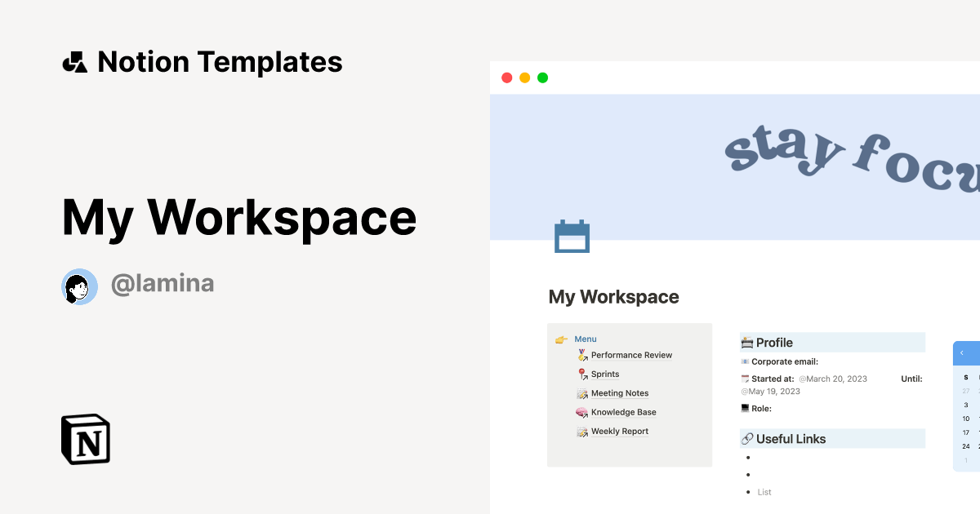Click the empty List bullet placeholder
Viewport: 980px width, 514px height.
[x=764, y=492]
